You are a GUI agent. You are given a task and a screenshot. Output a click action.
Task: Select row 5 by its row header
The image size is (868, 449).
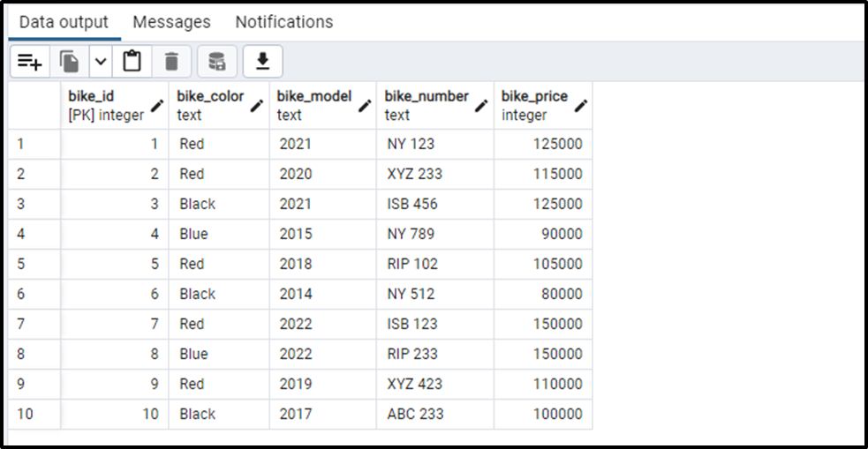click(x=34, y=264)
